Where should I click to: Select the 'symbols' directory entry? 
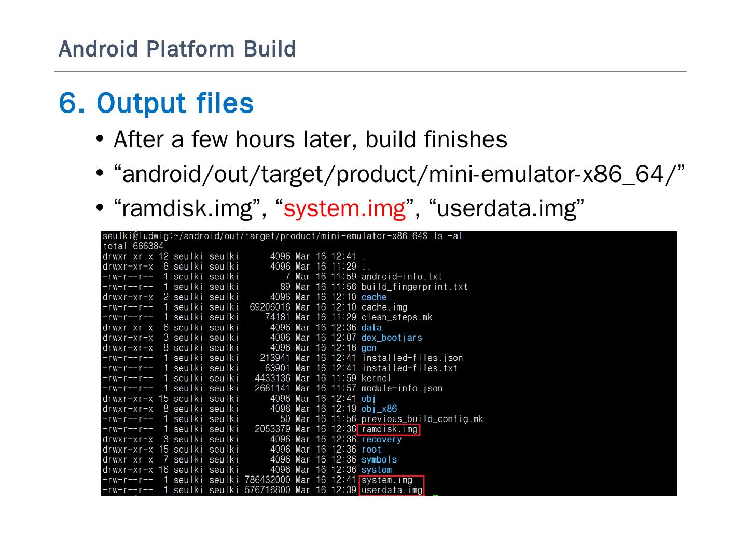click(x=379, y=459)
